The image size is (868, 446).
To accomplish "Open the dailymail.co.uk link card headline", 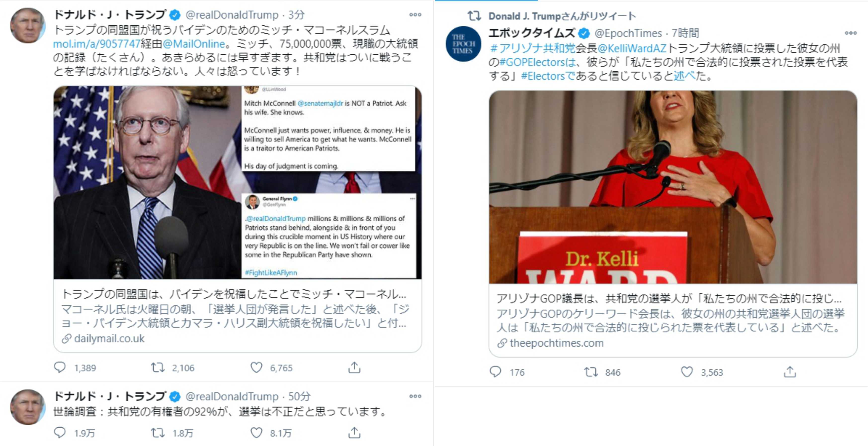I will pyautogui.click(x=234, y=294).
